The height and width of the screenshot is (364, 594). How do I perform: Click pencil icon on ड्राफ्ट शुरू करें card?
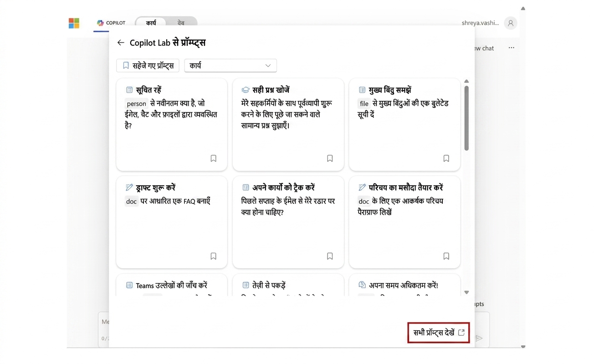129,187
